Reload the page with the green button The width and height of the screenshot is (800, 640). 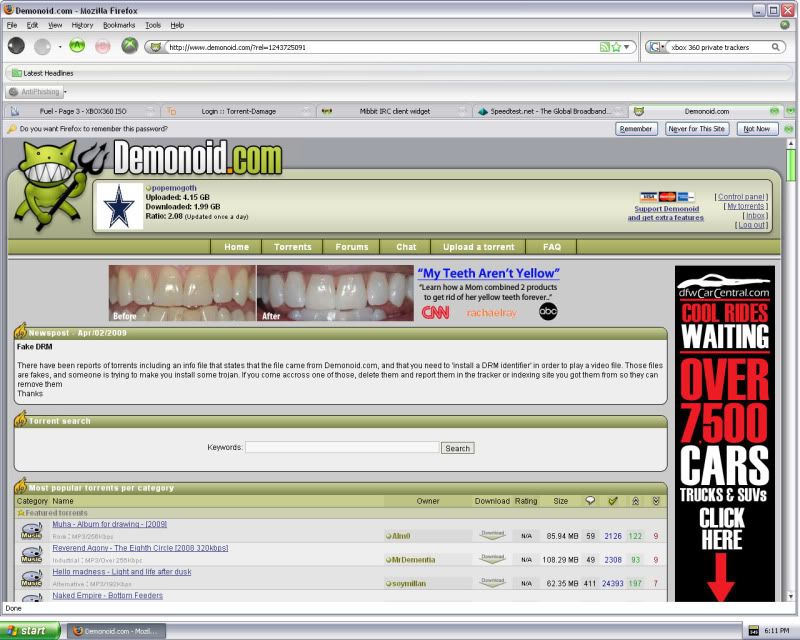tap(77, 46)
